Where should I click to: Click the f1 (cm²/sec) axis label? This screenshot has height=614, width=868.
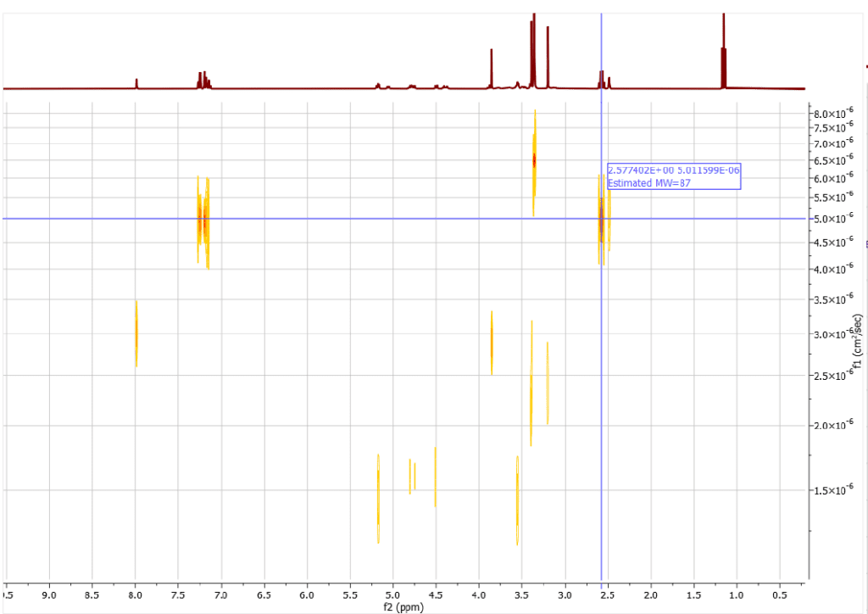pyautogui.click(x=858, y=342)
